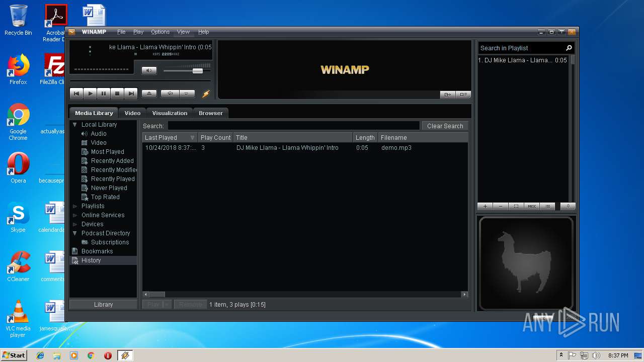Expand the Devices tree node

tap(75, 224)
